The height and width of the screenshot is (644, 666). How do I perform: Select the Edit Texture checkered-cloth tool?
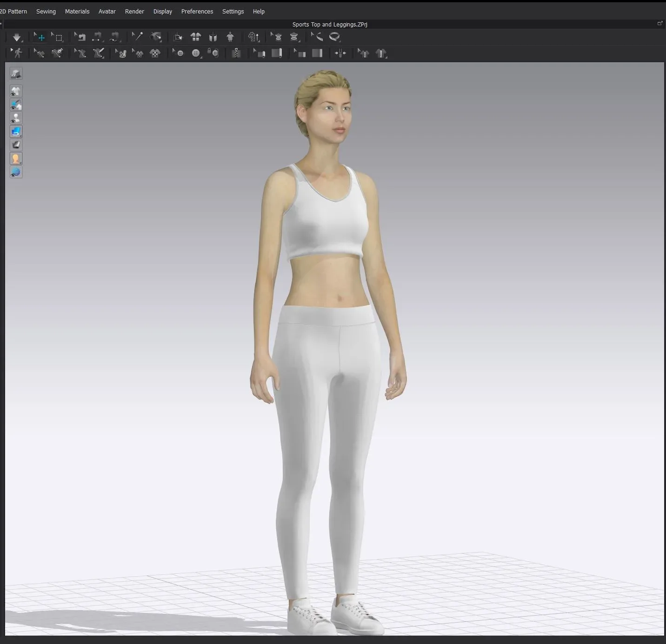[120, 53]
